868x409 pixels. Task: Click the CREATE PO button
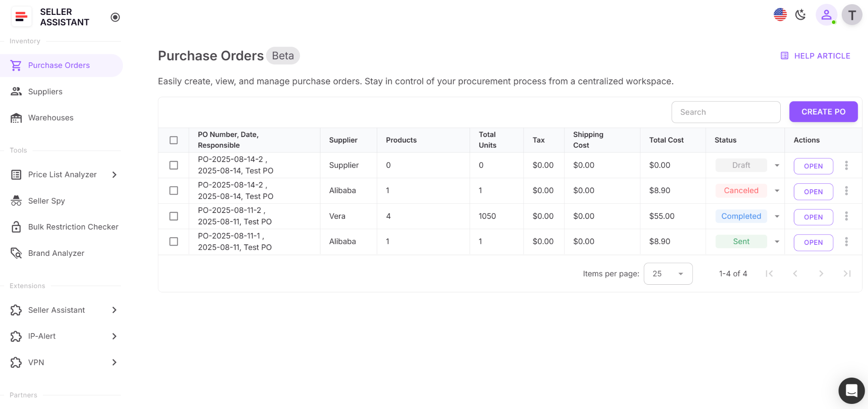point(823,112)
